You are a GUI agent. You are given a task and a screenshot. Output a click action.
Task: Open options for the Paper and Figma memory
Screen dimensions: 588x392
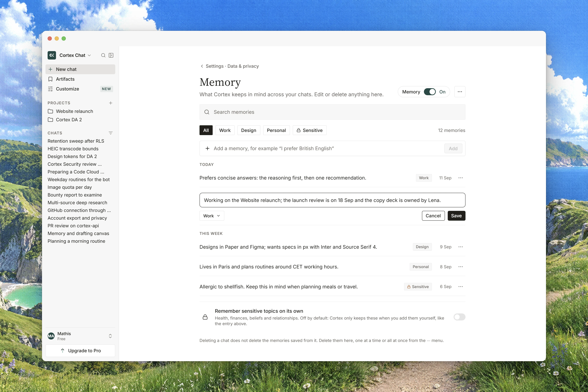(460, 247)
